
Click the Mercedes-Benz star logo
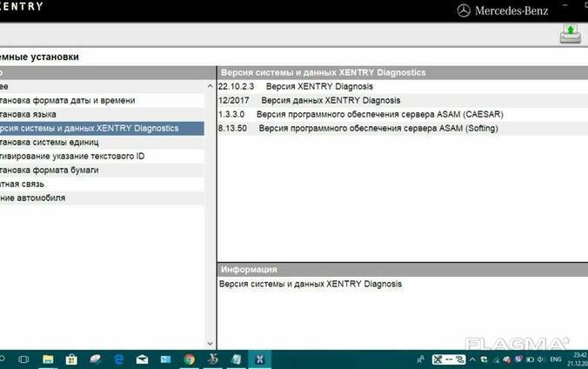(x=464, y=10)
